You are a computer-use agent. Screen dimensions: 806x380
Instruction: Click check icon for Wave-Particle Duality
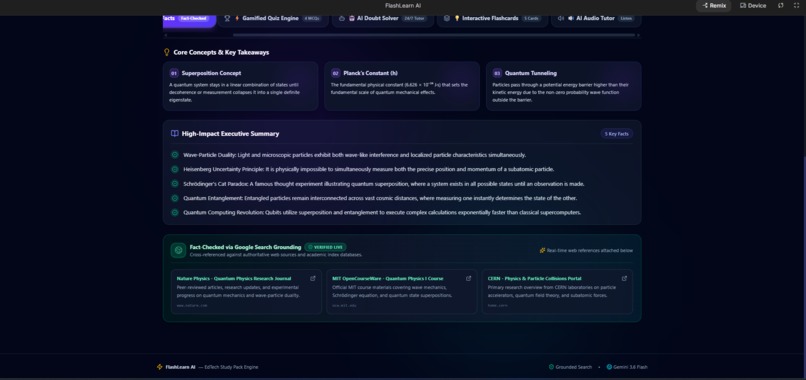click(x=175, y=155)
